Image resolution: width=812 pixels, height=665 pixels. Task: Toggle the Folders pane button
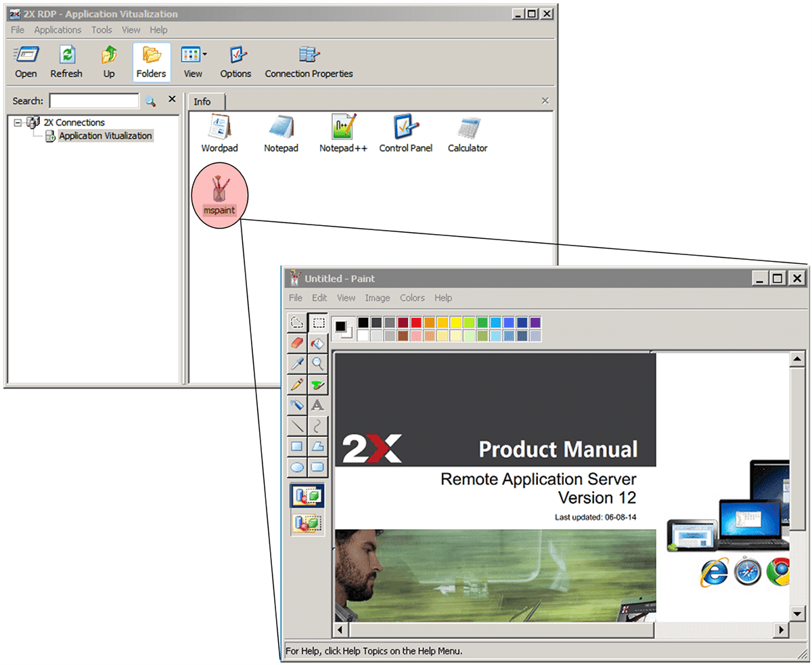click(x=152, y=62)
